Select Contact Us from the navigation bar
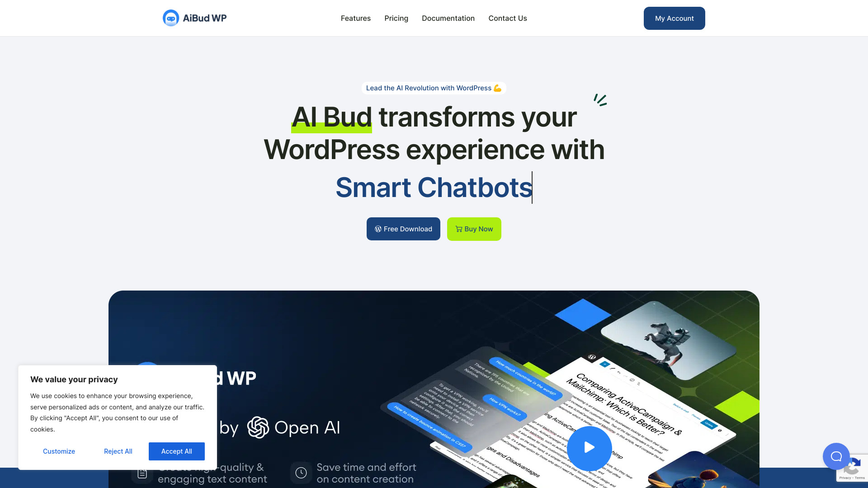This screenshot has width=868, height=488. 507,18
